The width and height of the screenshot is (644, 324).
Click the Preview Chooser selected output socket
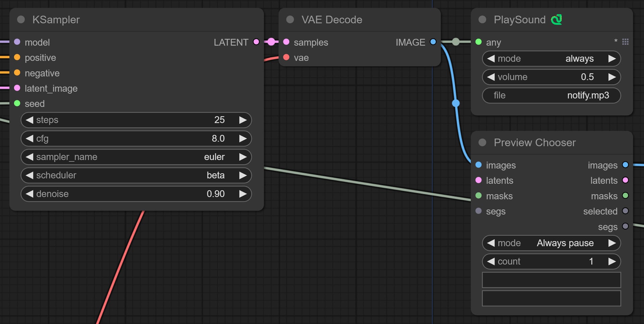(x=625, y=211)
